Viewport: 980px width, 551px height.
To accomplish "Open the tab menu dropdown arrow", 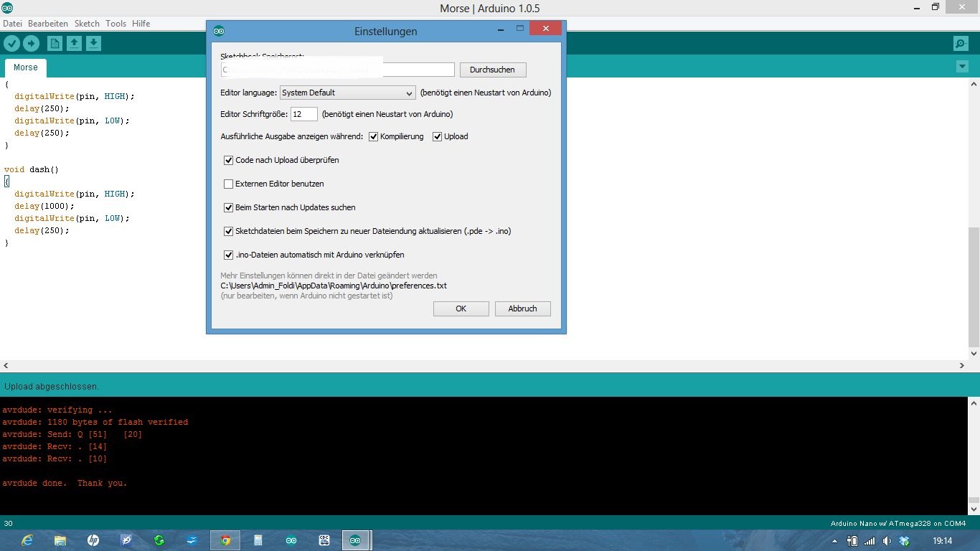I will coord(962,67).
